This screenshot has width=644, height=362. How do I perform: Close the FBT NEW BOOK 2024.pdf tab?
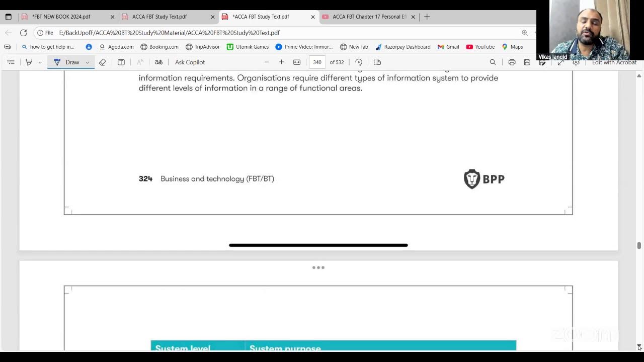tap(112, 17)
